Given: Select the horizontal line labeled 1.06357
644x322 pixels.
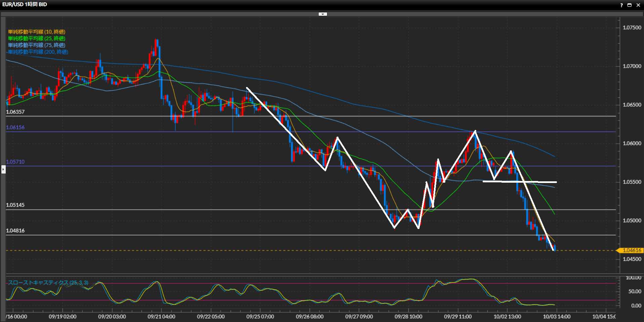Looking at the screenshot, I should click(x=15, y=112).
